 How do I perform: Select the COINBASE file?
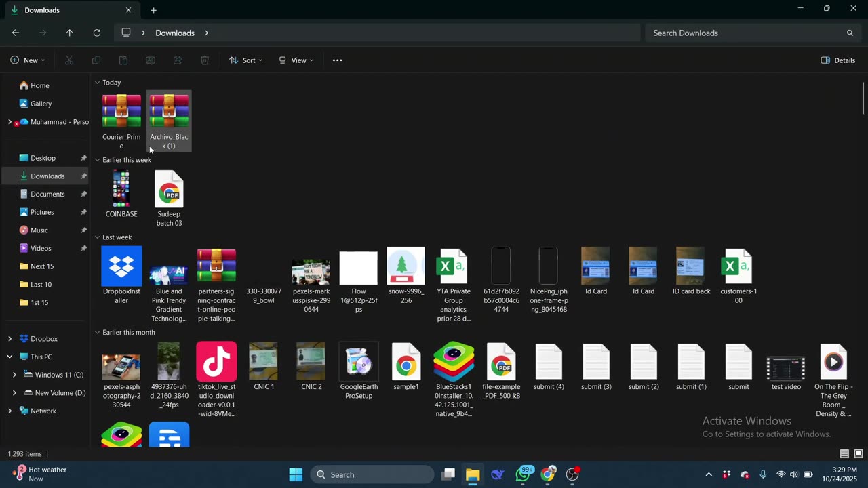[121, 195]
